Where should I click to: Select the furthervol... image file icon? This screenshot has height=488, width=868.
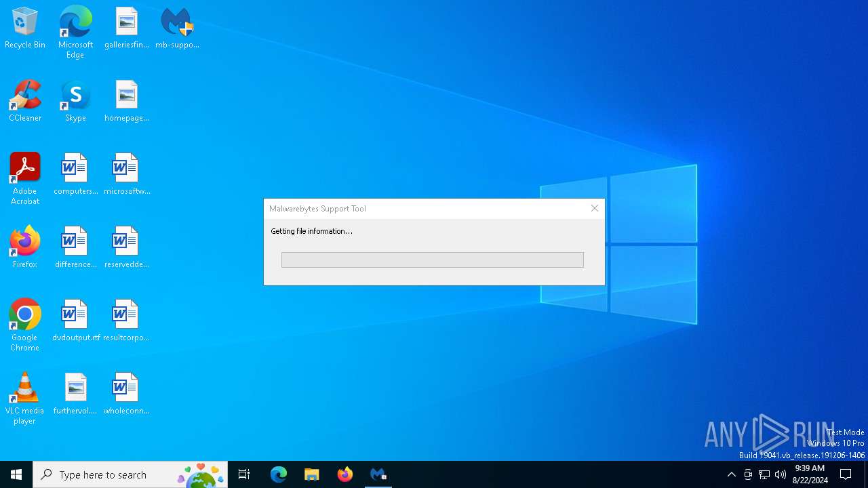coord(75,394)
